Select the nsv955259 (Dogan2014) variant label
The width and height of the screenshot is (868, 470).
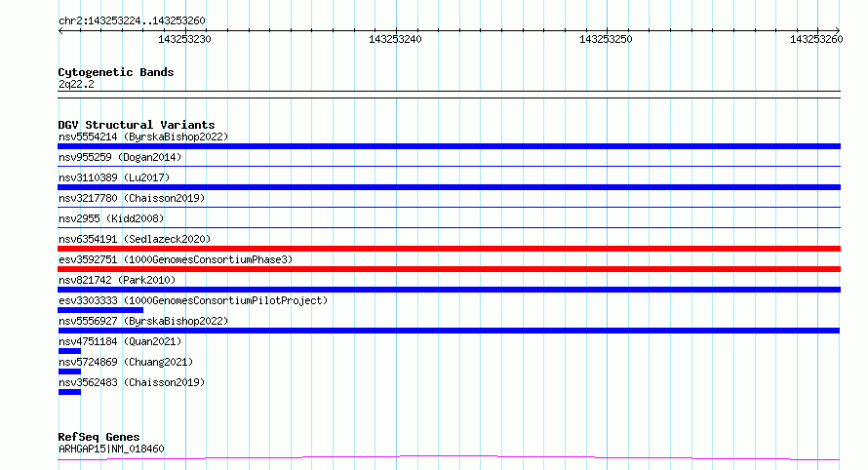pyautogui.click(x=120, y=157)
